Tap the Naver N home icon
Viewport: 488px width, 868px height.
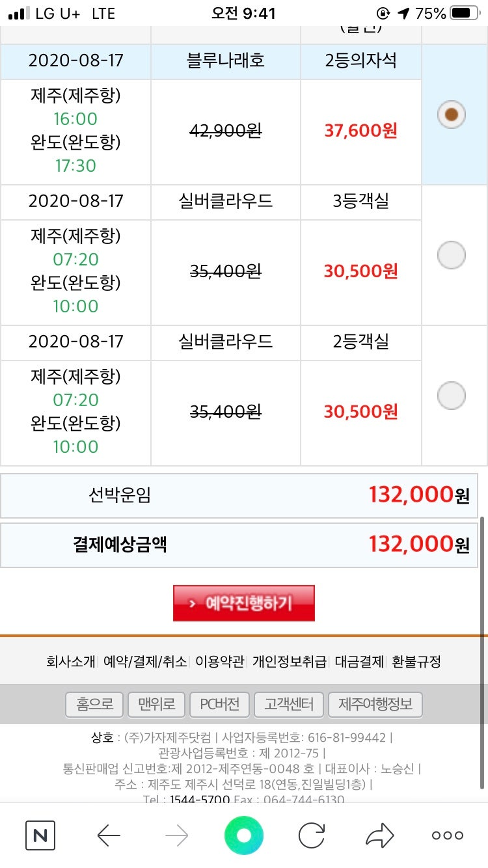(40, 835)
